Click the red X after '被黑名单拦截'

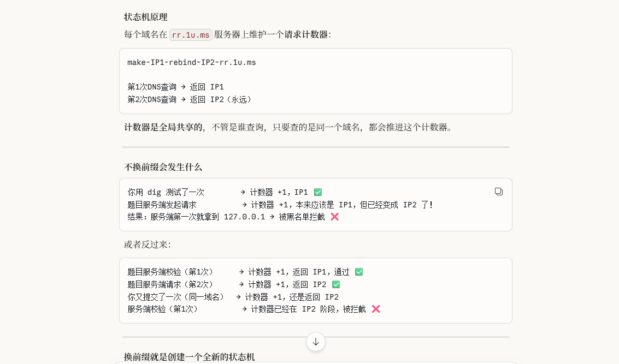click(x=335, y=217)
